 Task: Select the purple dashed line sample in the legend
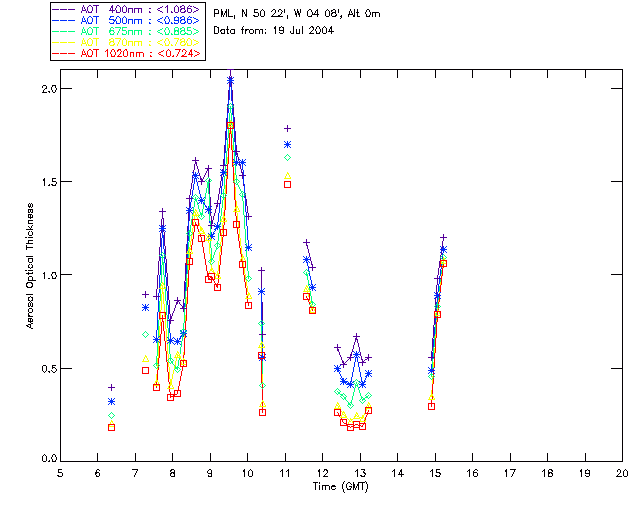pyautogui.click(x=64, y=9)
